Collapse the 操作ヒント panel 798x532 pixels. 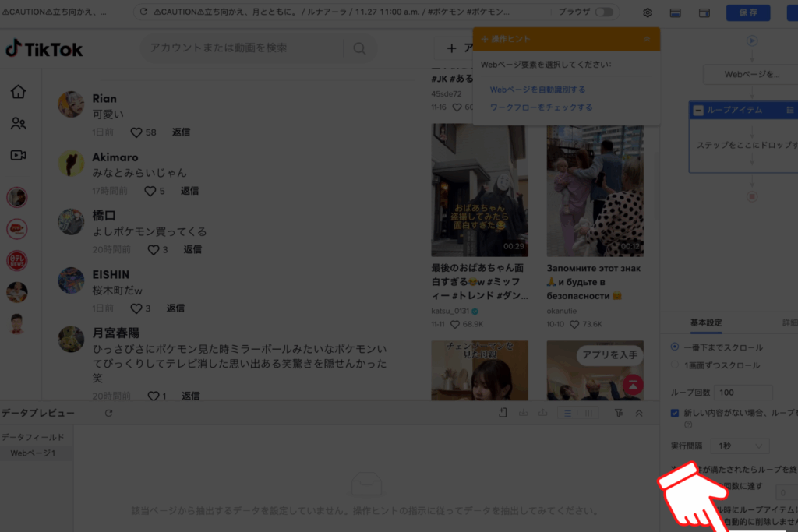pyautogui.click(x=647, y=38)
